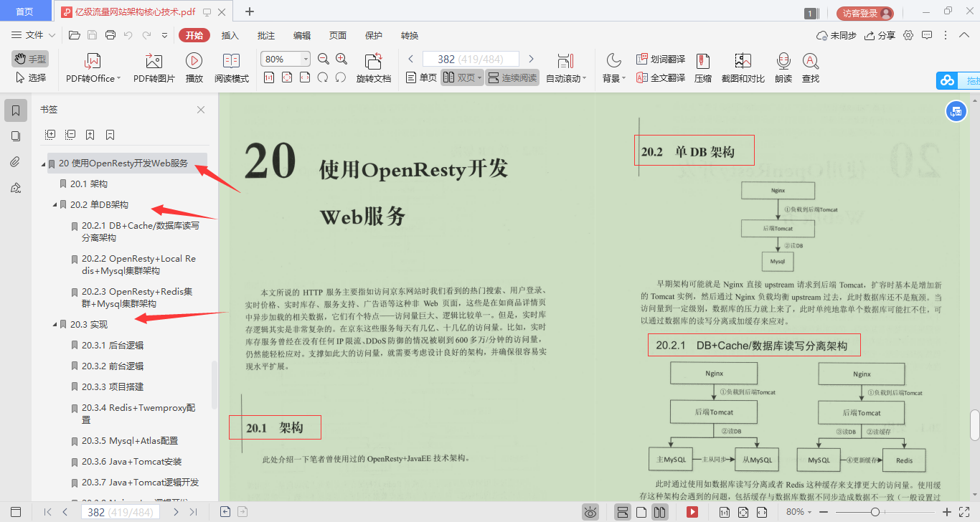Open the 压缩 compress tool
This screenshot has width=980, height=522.
(x=703, y=67)
